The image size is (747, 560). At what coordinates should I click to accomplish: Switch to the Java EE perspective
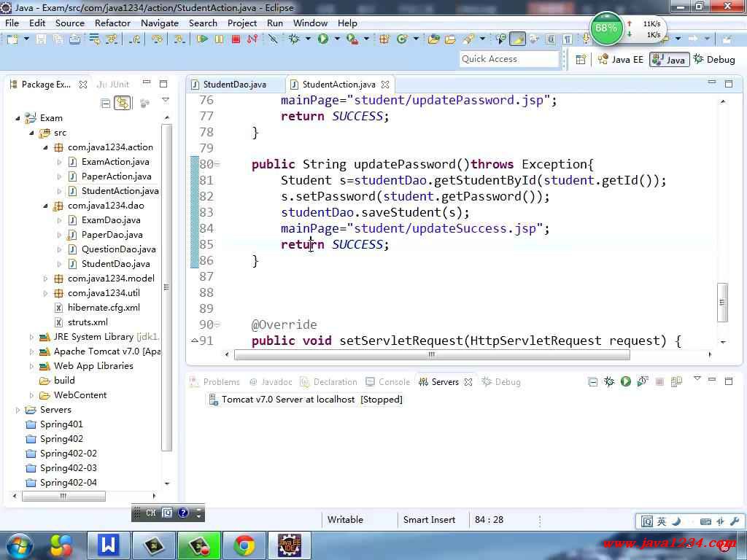coord(621,60)
